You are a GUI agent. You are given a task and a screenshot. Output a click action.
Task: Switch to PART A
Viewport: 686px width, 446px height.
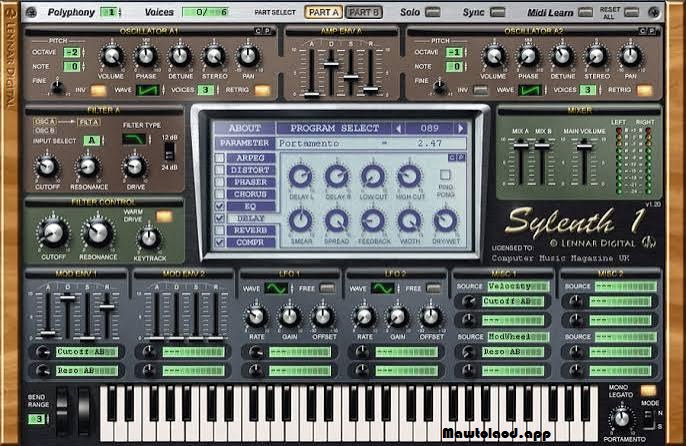(324, 12)
